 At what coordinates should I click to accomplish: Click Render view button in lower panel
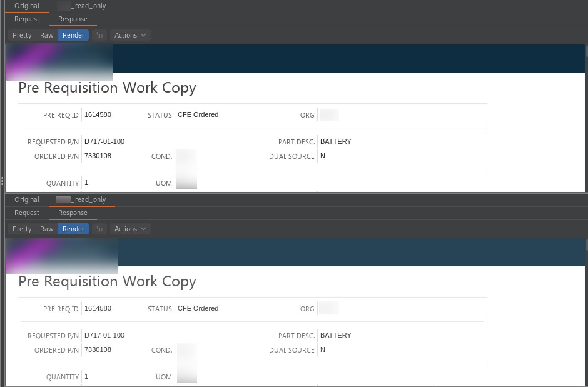(x=73, y=229)
